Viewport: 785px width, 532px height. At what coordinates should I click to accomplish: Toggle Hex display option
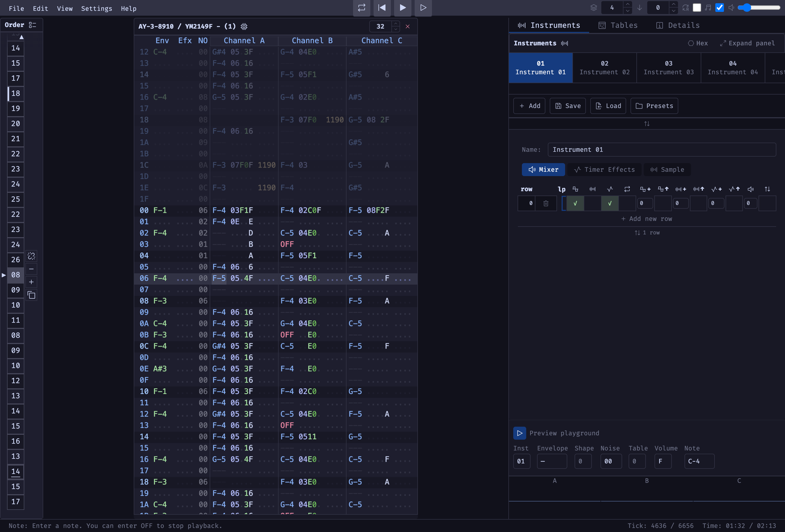(x=698, y=43)
